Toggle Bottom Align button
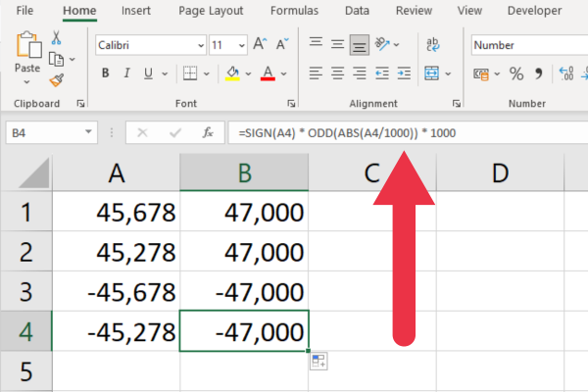 360,45
